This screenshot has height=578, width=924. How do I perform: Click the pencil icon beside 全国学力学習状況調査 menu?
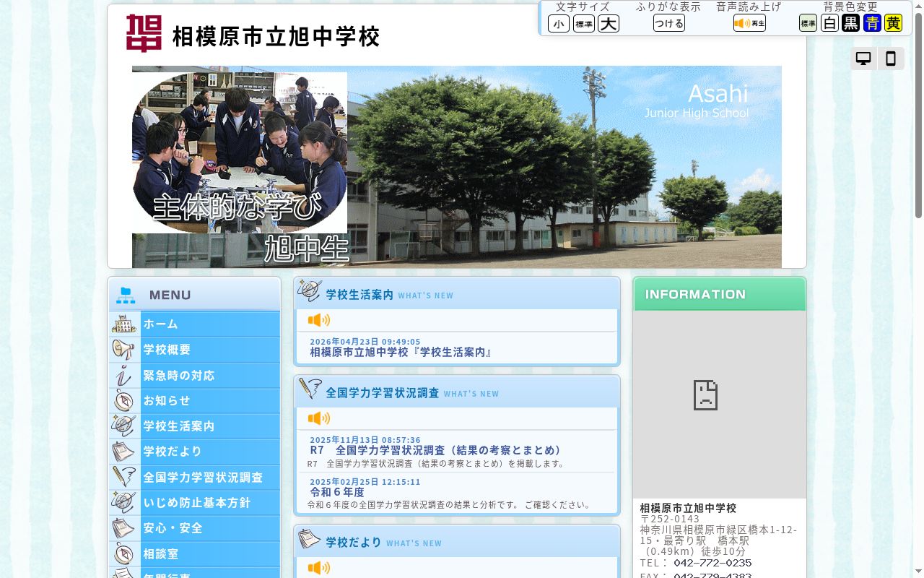[x=124, y=478]
